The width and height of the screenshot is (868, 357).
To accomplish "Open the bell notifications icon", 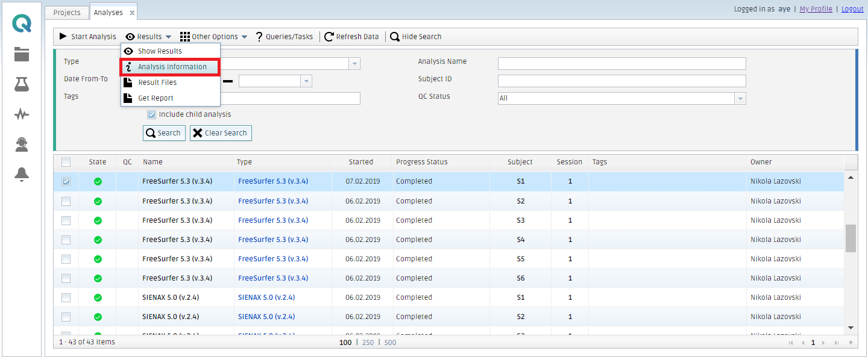I will (22, 175).
